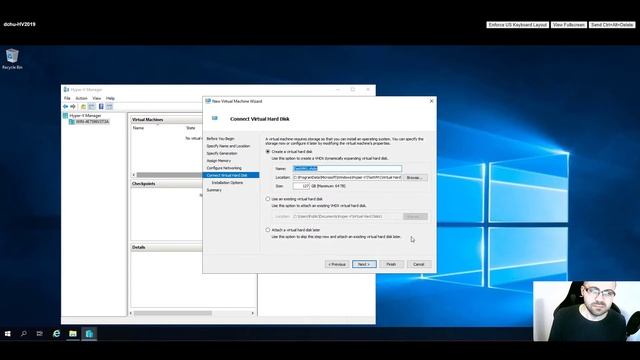This screenshot has width=640, height=360.
Task: Click the View Fullscreen button
Action: pyautogui.click(x=569, y=25)
